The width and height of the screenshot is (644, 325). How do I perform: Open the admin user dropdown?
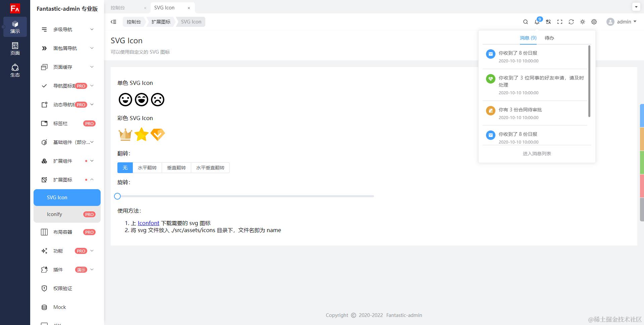pos(622,22)
